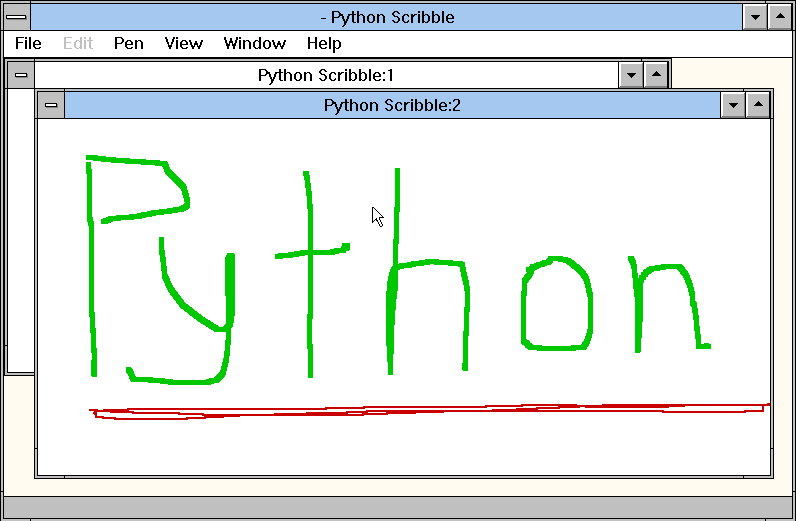Maximize the Python Scribble:1 child window
Image resolution: width=796 pixels, height=521 pixels.
[x=656, y=75]
